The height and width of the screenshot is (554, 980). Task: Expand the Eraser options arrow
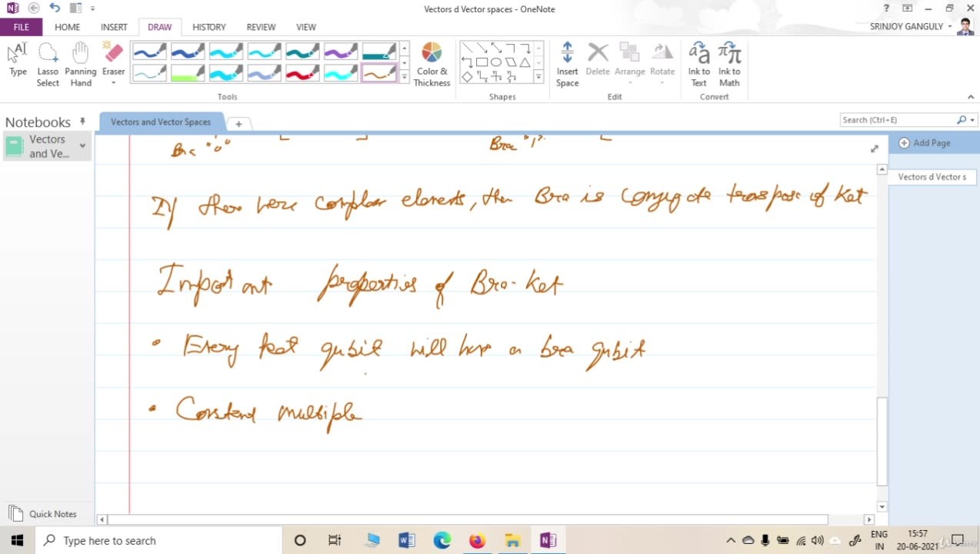tap(114, 83)
